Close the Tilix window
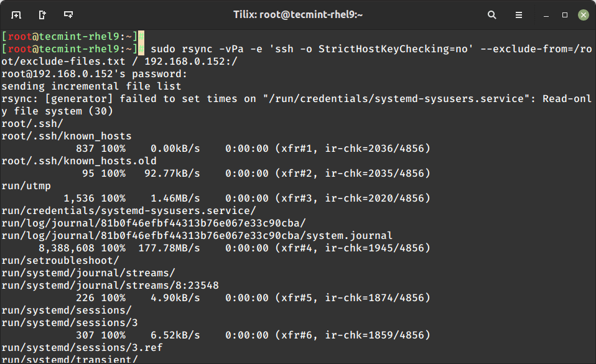The height and width of the screenshot is (364, 596). [x=583, y=14]
